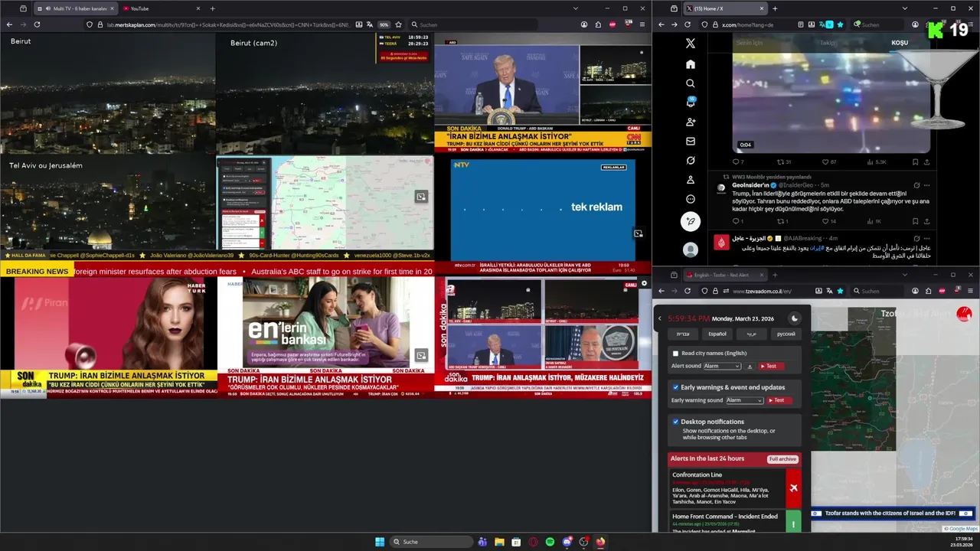
Task: Click the Tzofar Red Alert logo
Action: [x=964, y=314]
